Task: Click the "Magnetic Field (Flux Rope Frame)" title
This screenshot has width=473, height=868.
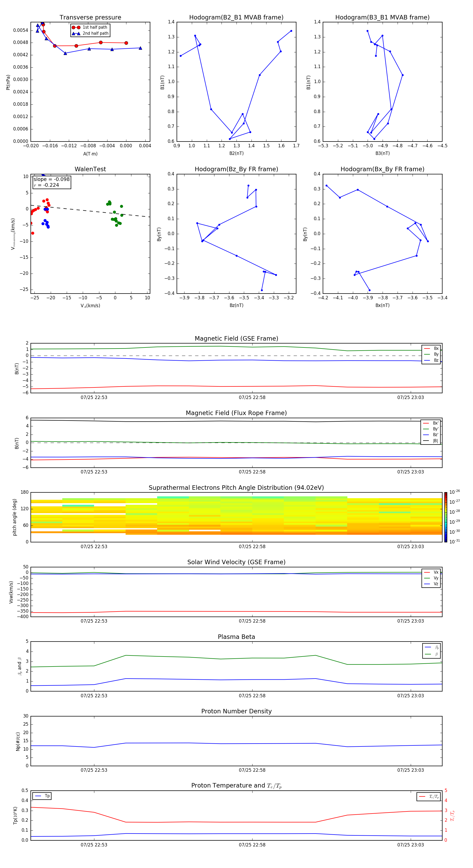Action: click(236, 413)
